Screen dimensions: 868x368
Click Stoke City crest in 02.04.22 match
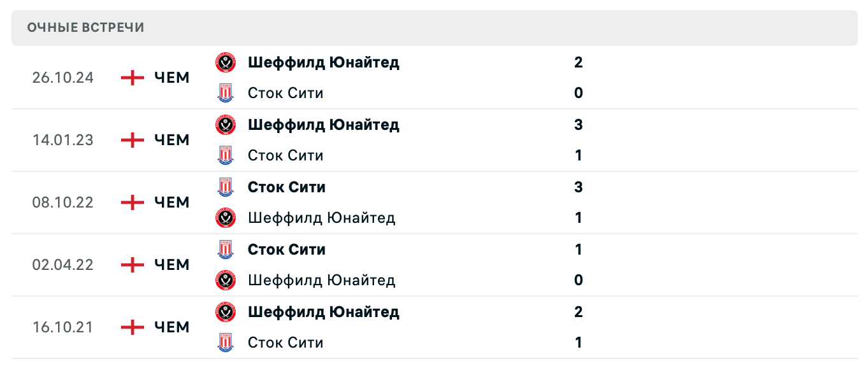tap(226, 250)
